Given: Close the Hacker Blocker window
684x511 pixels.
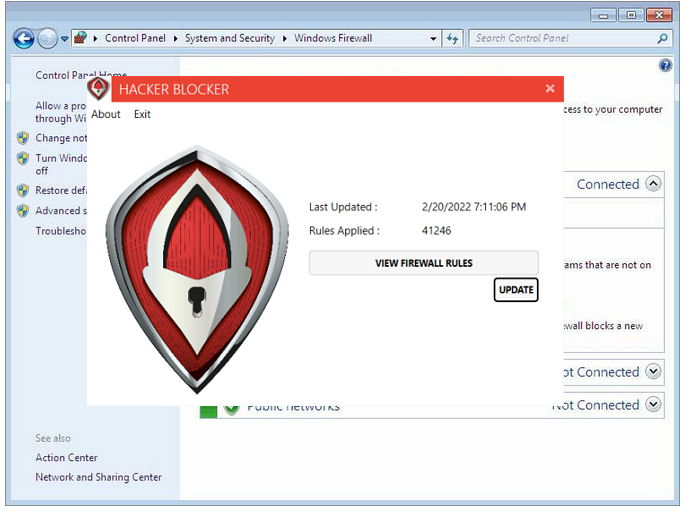Looking at the screenshot, I should (550, 89).
